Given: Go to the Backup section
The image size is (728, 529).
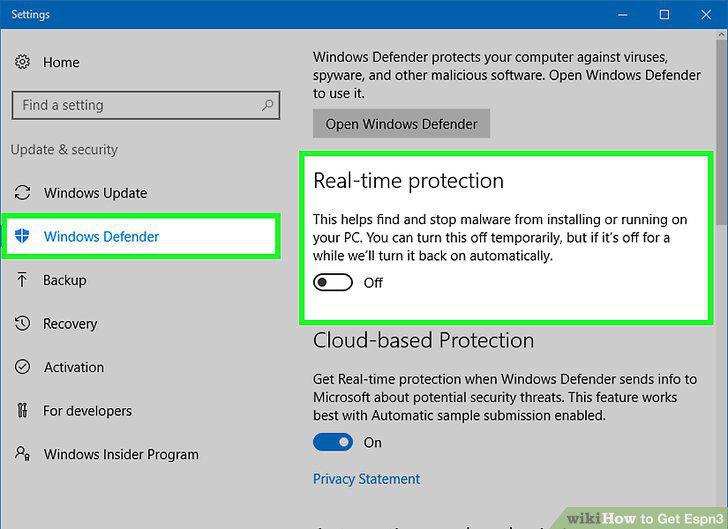Looking at the screenshot, I should click(x=65, y=280).
